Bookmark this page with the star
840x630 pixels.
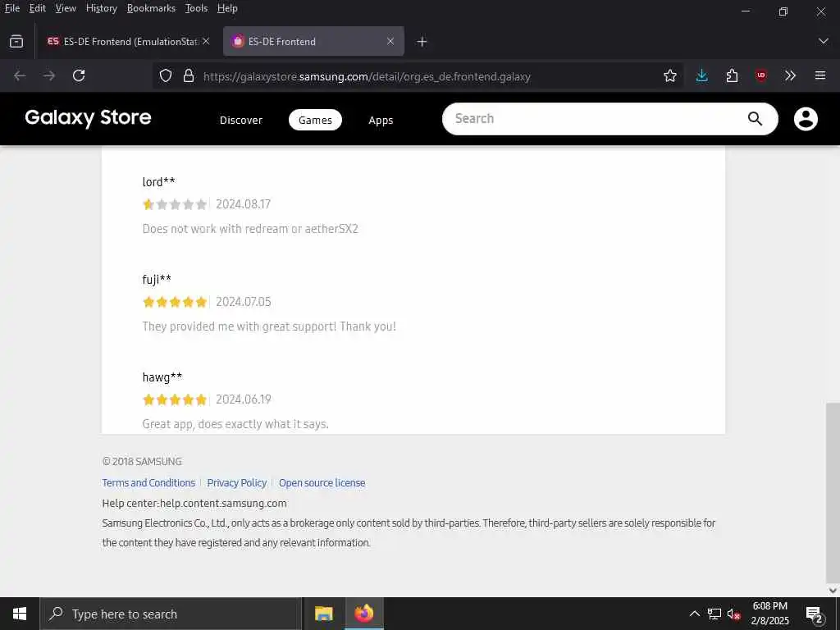[669, 76]
